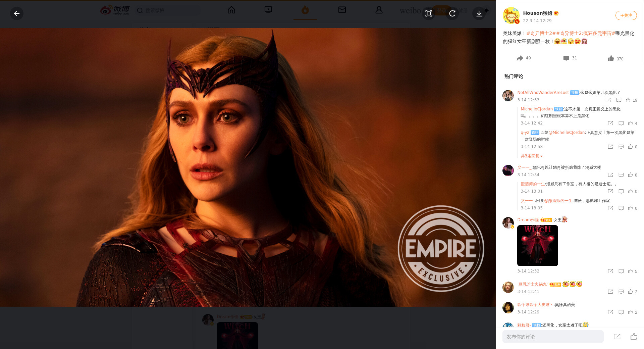
Task: Reply to Dream作怪's comment
Action: pyautogui.click(x=621, y=271)
